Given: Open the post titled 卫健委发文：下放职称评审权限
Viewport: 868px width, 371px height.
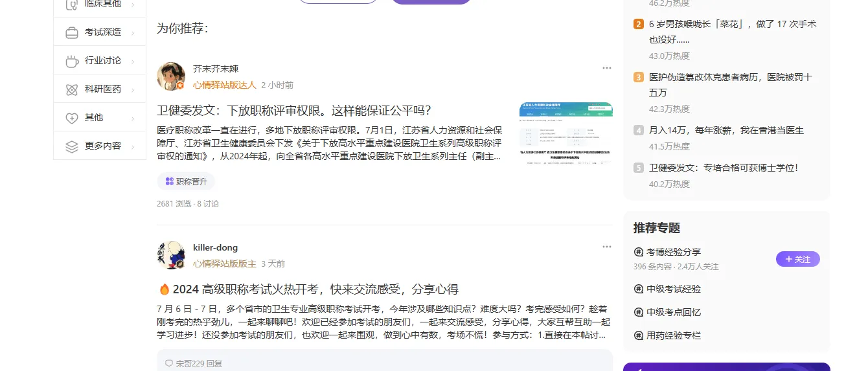Looking at the screenshot, I should (293, 110).
